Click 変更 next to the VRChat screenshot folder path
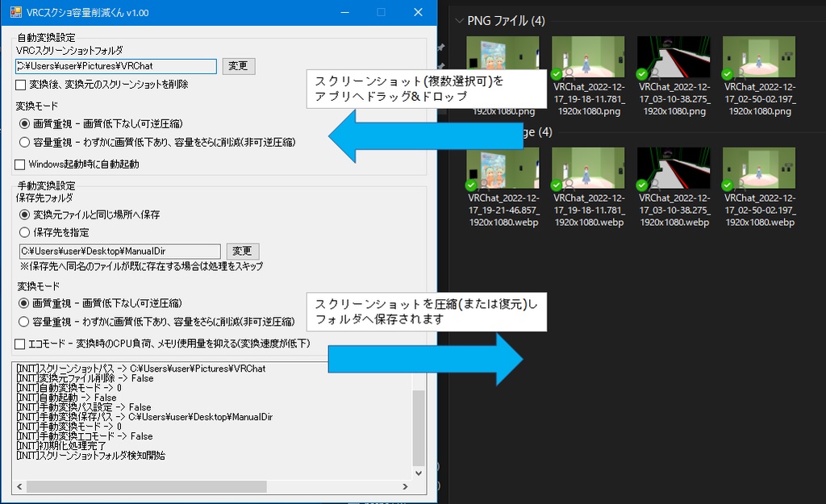The height and width of the screenshot is (504, 826). (x=239, y=66)
